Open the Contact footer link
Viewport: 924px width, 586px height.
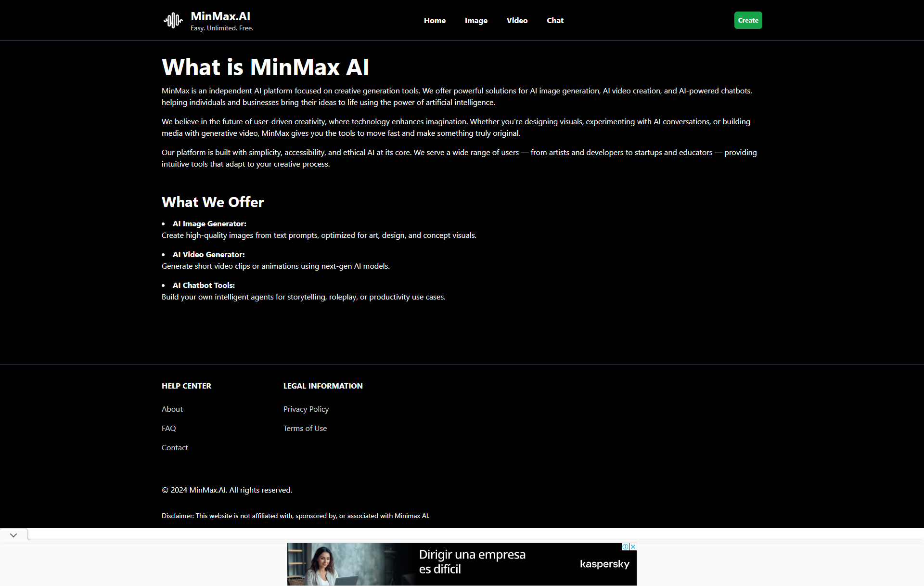point(175,447)
